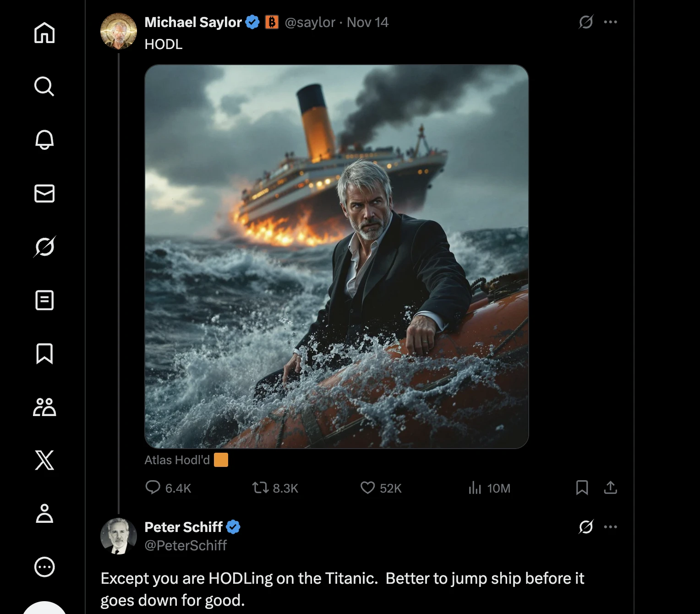Image resolution: width=700 pixels, height=614 pixels.
Task: Open Direct Messages from the sidebar
Action: [x=44, y=194]
